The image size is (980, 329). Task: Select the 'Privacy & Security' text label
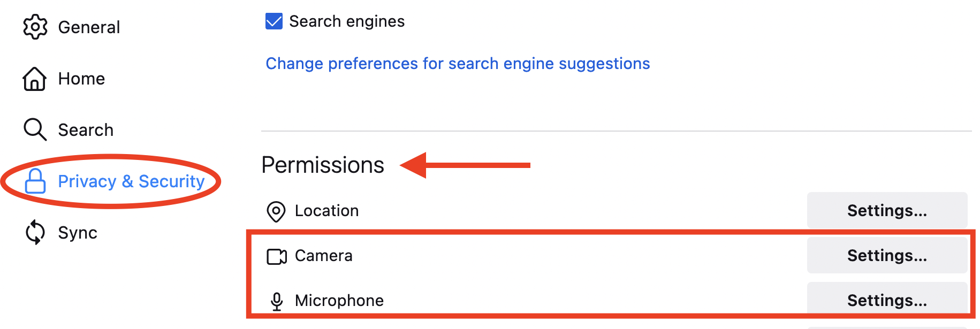point(131,181)
